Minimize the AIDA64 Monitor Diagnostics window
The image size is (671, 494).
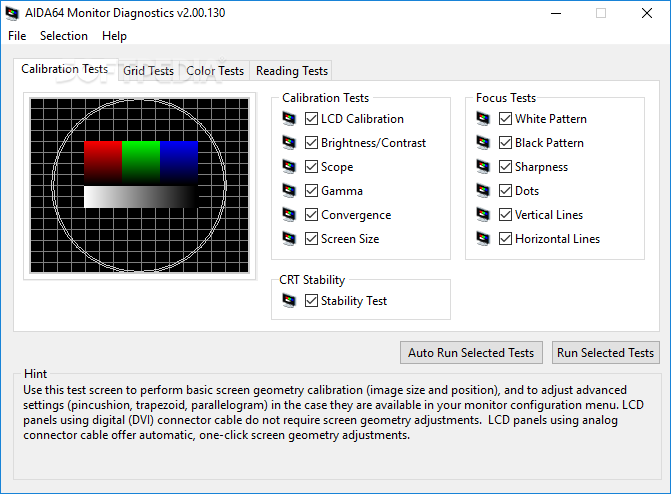tap(556, 13)
